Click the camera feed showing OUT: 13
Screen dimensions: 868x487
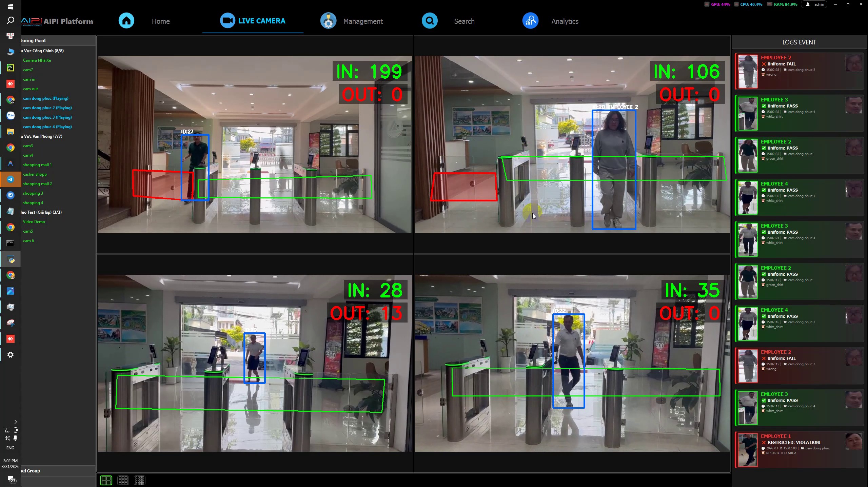point(255,363)
